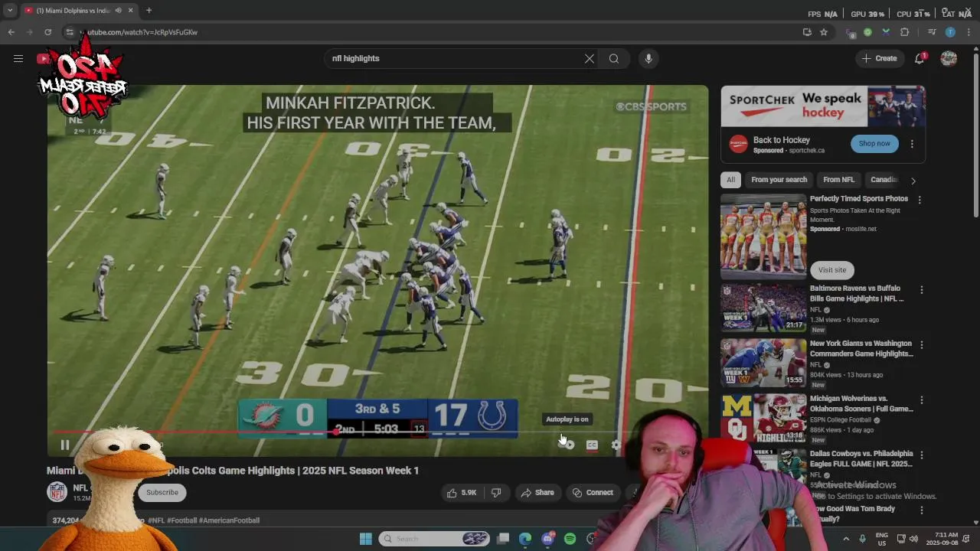This screenshot has width=980, height=551.
Task: Click the #AmericanFootball hashtag
Action: click(229, 520)
